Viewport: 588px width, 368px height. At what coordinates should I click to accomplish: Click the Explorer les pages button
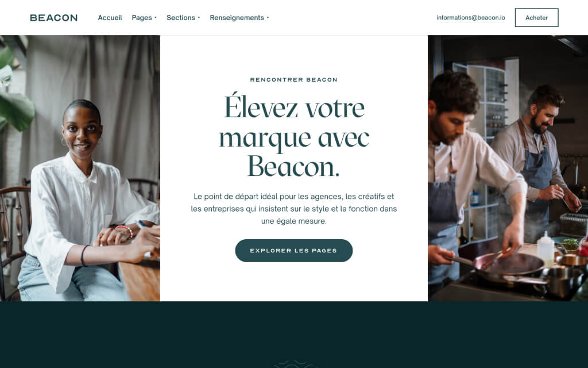pyautogui.click(x=293, y=251)
